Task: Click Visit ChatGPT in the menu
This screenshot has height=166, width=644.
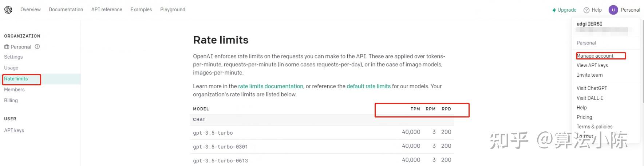Action: (x=592, y=88)
